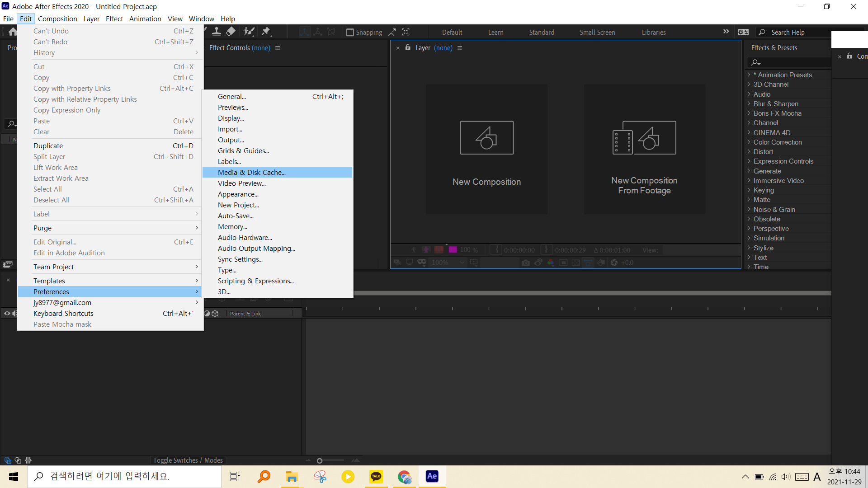The image size is (868, 488).
Task: Click Toggle Switches / Modes button
Action: (x=188, y=460)
